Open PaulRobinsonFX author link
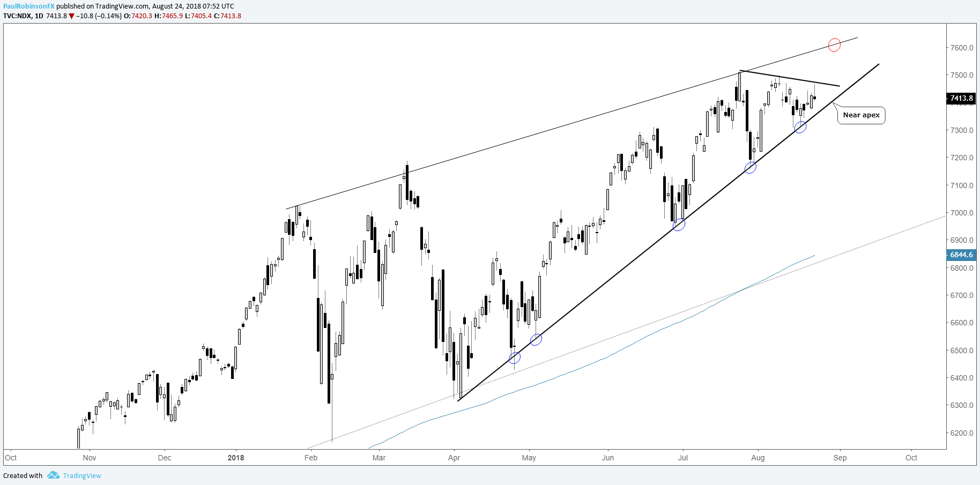980x485 pixels. point(29,6)
